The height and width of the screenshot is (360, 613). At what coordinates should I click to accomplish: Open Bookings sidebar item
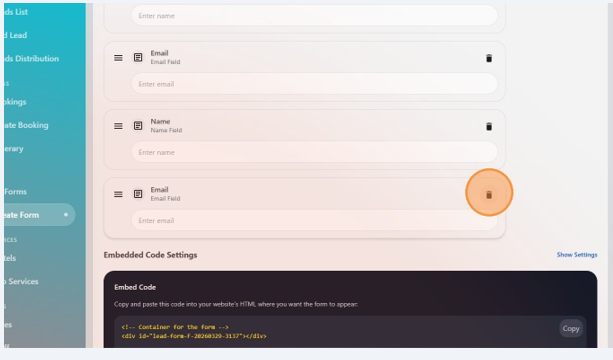[x=15, y=102]
